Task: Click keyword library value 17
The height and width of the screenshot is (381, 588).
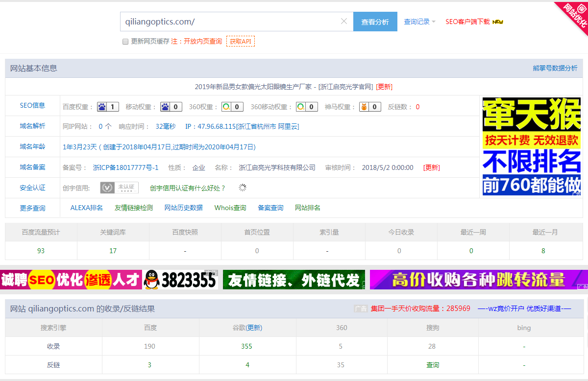Action: click(x=113, y=251)
